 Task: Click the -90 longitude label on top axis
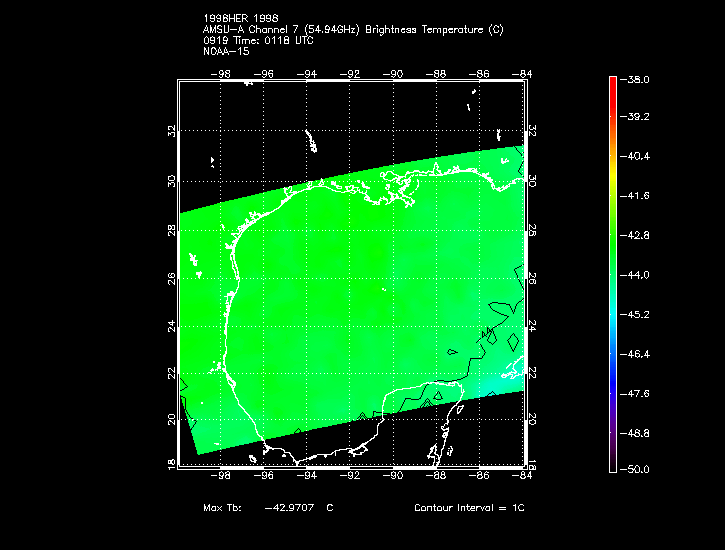[395, 73]
